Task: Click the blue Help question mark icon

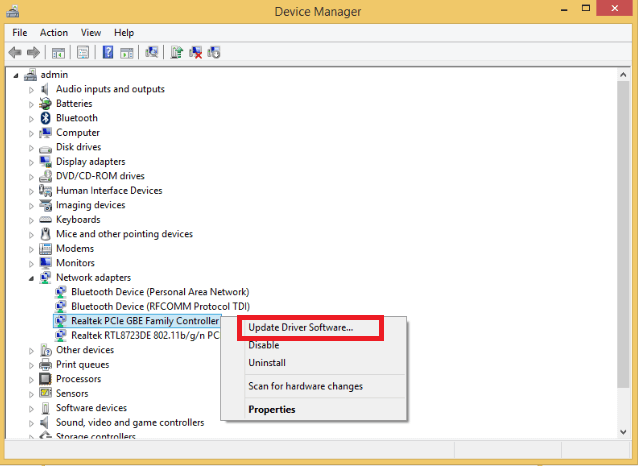Action: point(108,52)
